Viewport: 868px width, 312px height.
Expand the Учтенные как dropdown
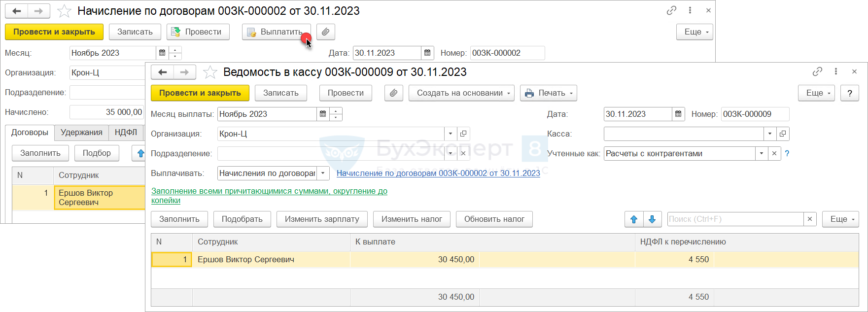coord(762,153)
